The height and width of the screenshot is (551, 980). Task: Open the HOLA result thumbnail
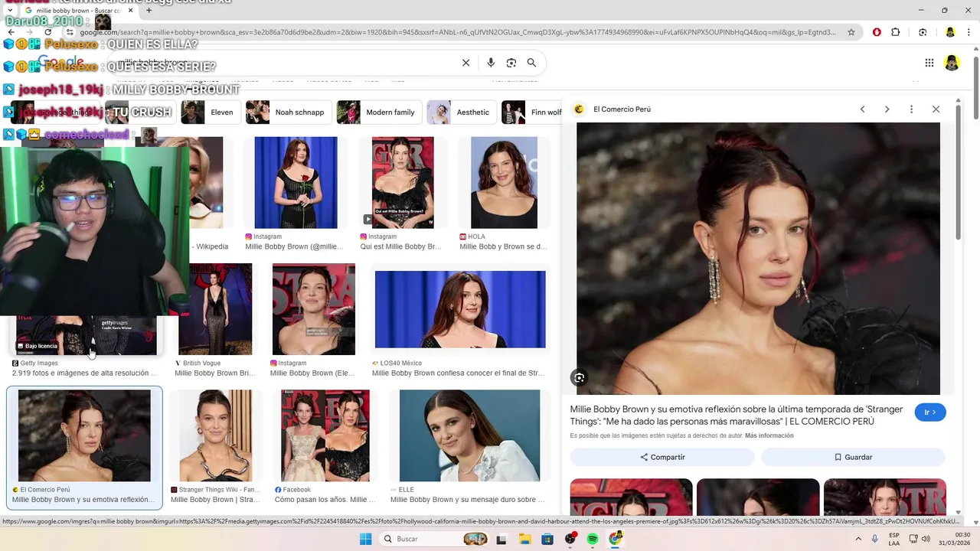[x=504, y=182]
